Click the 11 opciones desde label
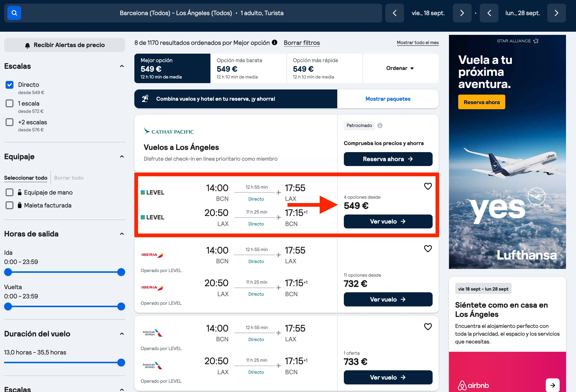The image size is (576, 392). pyautogui.click(x=362, y=275)
